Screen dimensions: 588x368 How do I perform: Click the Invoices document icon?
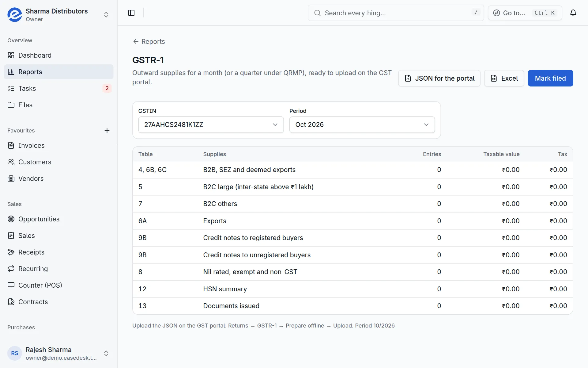[x=11, y=145]
